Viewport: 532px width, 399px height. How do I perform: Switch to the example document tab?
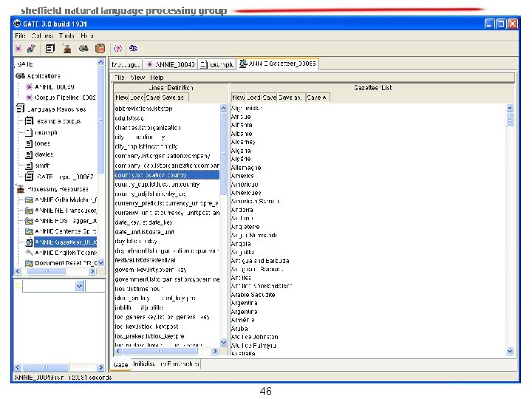(x=217, y=64)
